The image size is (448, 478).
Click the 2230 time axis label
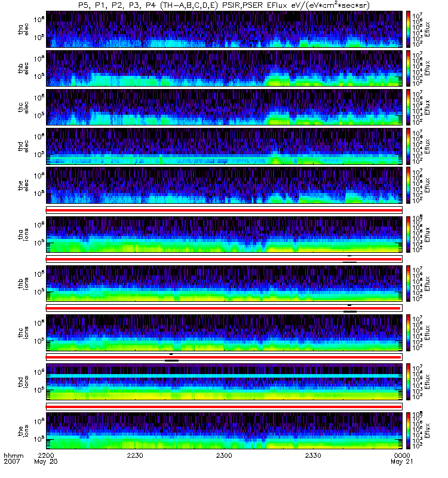tap(135, 455)
